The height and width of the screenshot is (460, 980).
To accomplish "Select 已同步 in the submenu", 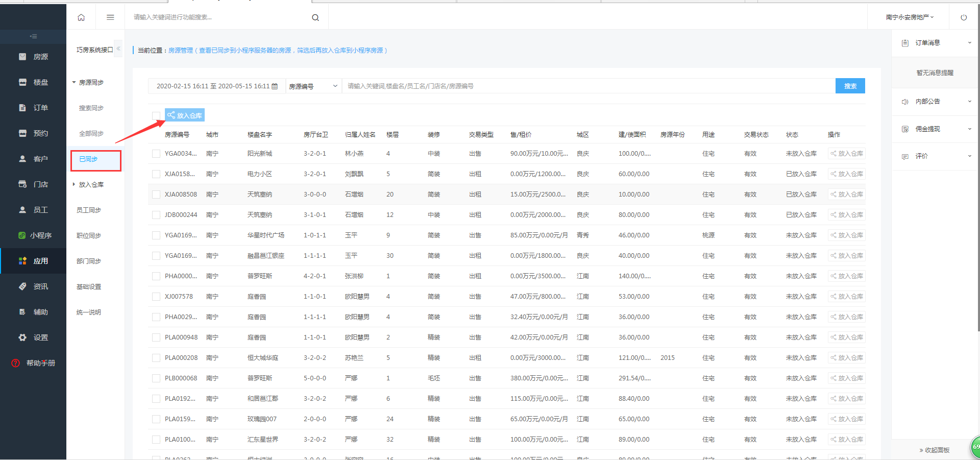I will tap(96, 160).
